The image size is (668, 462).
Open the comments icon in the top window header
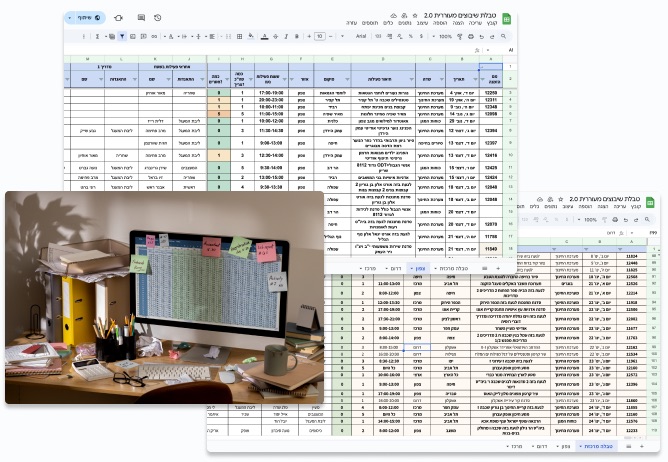(141, 18)
